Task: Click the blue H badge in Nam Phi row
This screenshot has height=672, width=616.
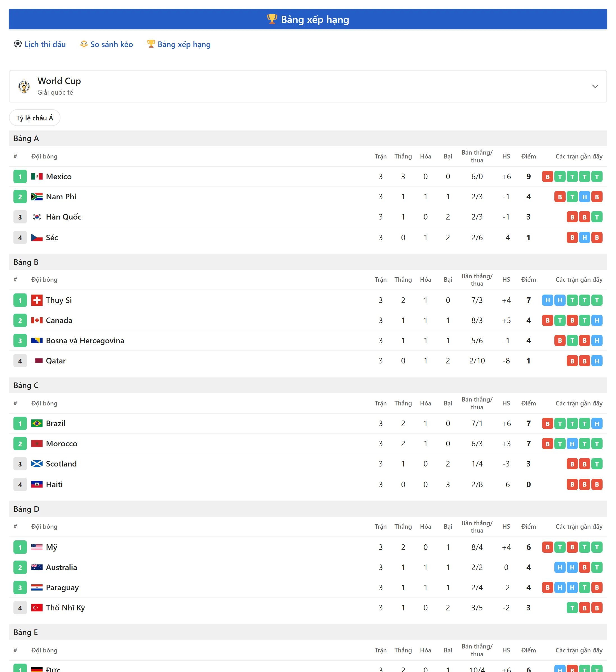Action: click(x=585, y=197)
